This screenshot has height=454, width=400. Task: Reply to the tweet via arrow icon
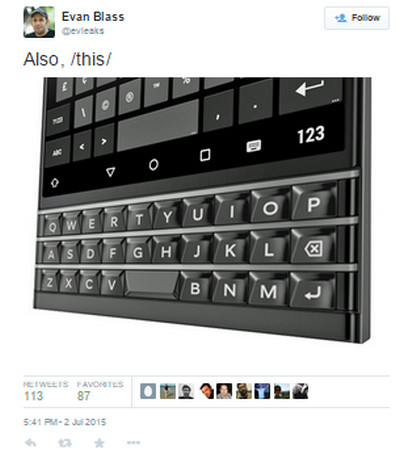tap(31, 443)
